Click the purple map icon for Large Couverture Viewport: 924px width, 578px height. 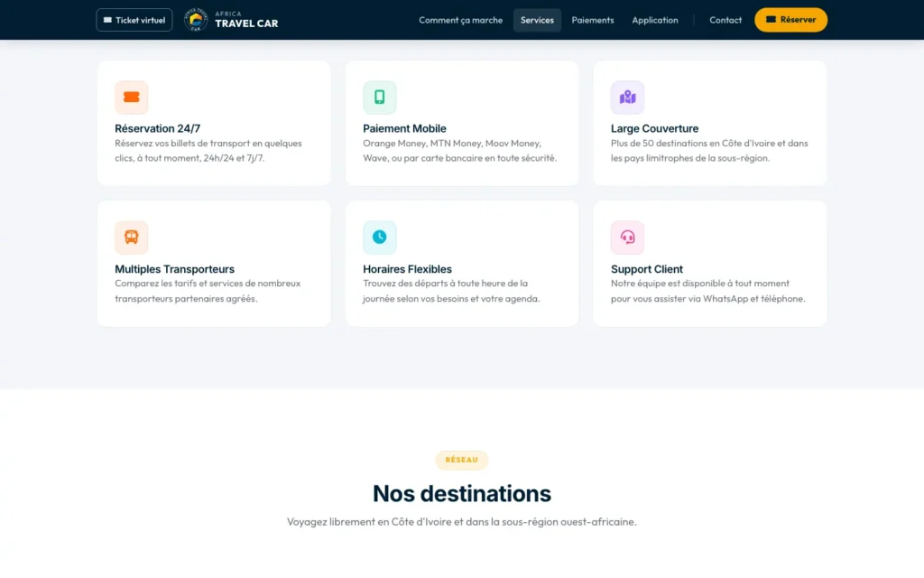pos(628,98)
